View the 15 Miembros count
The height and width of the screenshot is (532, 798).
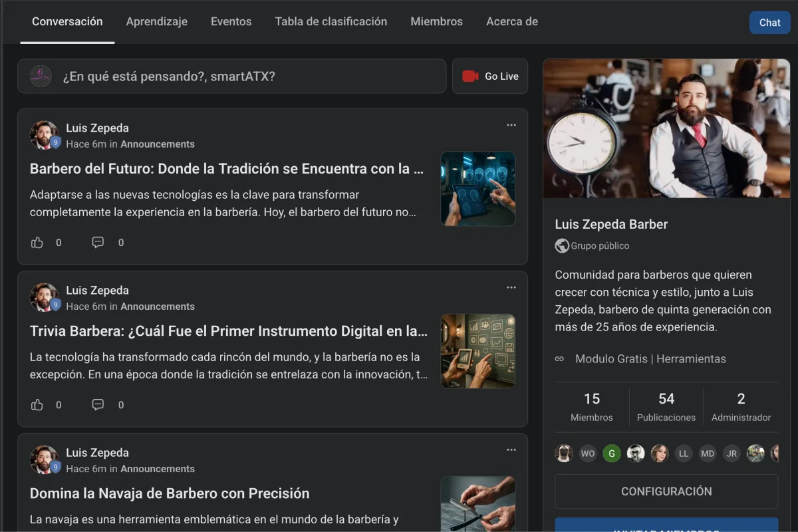592,407
